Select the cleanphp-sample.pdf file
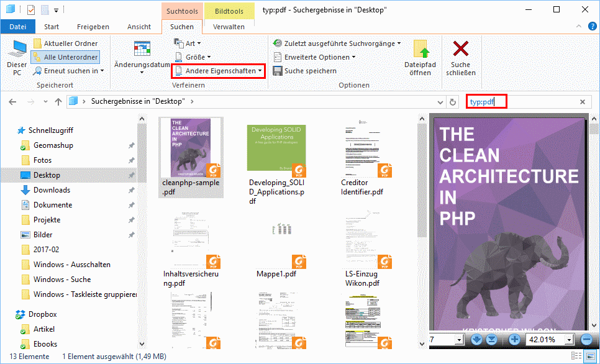 point(191,157)
